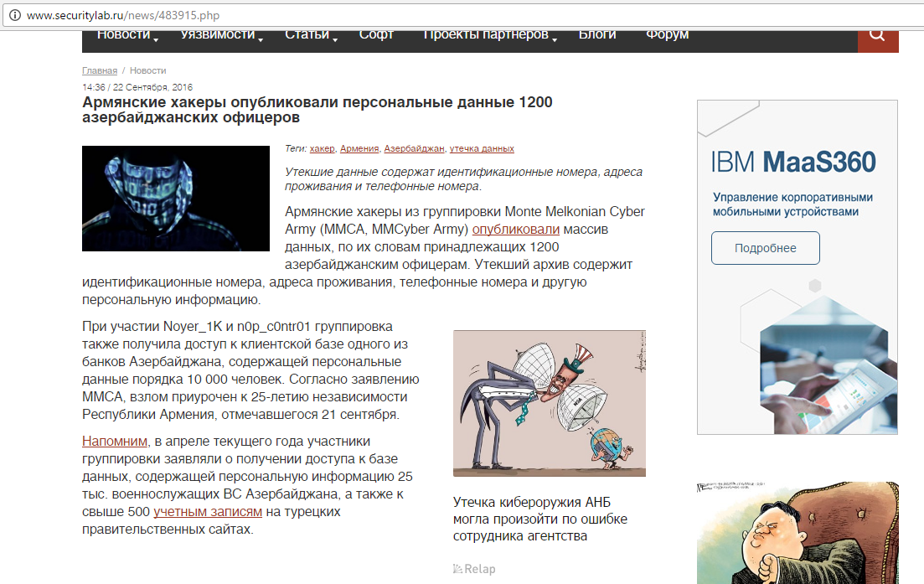Open the Блоги menu item
This screenshot has height=584, width=924.
click(597, 35)
